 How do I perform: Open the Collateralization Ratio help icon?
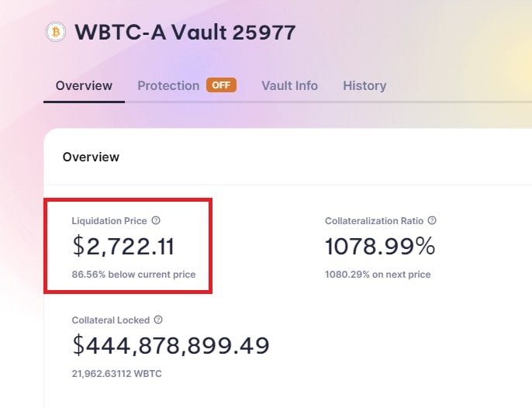coord(432,220)
